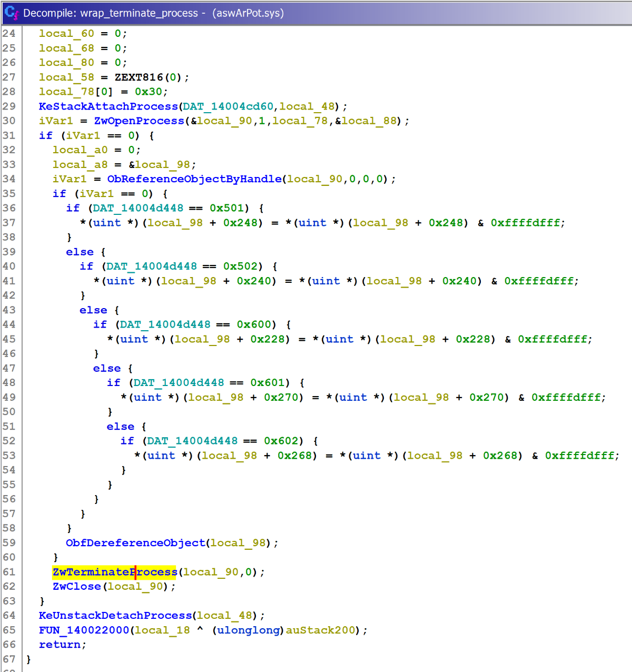
Task: Select FUN_140022000 function call
Action: pyautogui.click(x=84, y=630)
